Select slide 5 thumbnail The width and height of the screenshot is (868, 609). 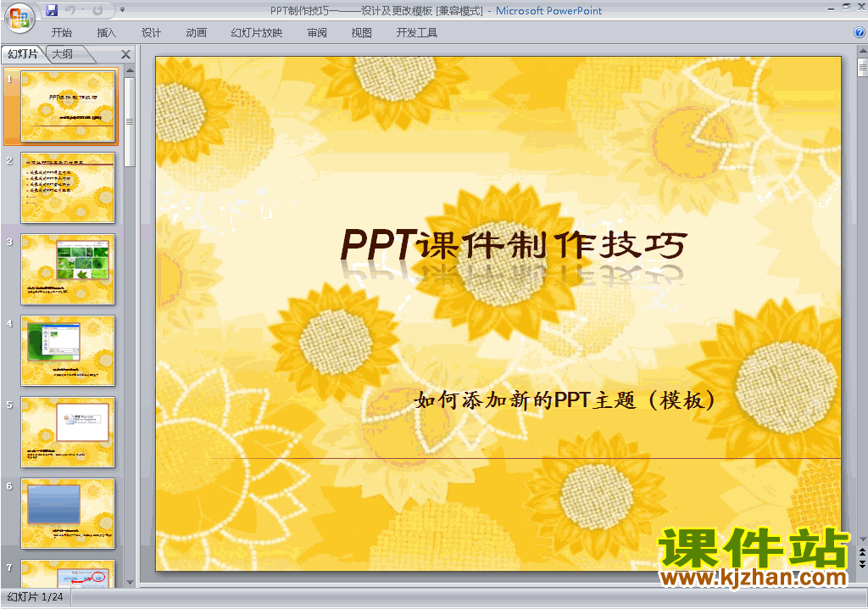click(x=68, y=433)
